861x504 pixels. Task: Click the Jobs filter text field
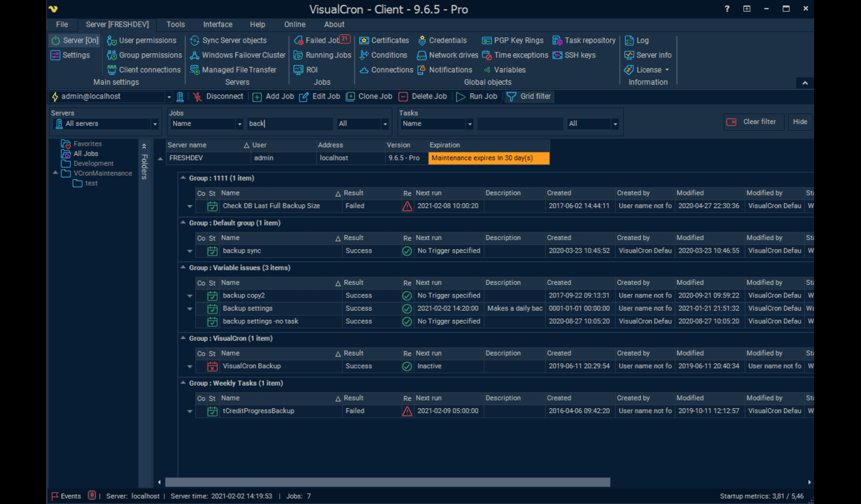pos(290,124)
